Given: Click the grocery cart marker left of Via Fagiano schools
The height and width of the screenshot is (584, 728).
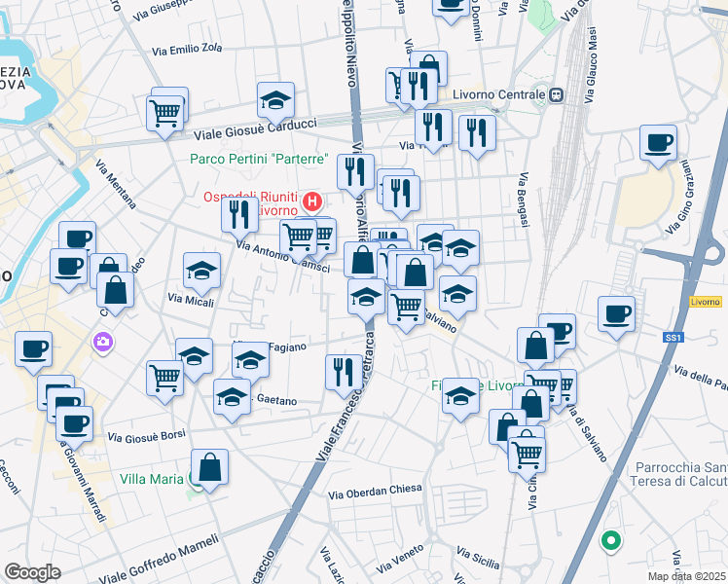Looking at the screenshot, I should click(x=164, y=383).
